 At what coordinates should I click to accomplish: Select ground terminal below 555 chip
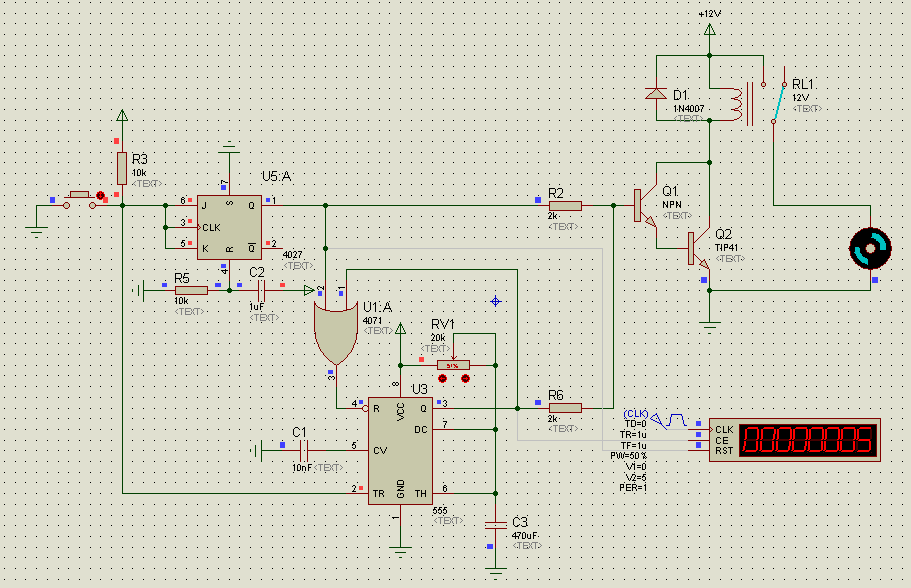pos(400,550)
